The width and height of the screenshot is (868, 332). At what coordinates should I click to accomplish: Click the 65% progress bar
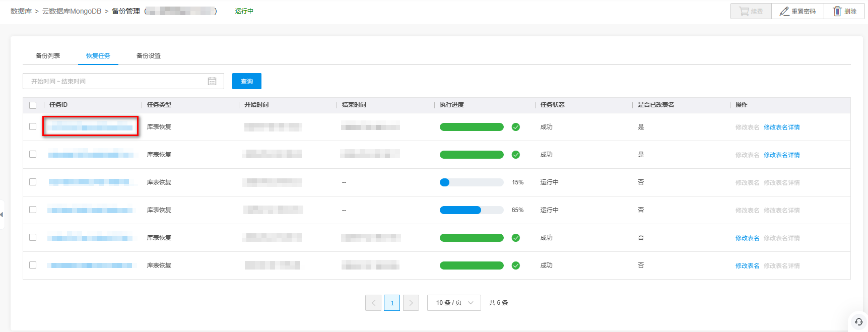tap(471, 210)
